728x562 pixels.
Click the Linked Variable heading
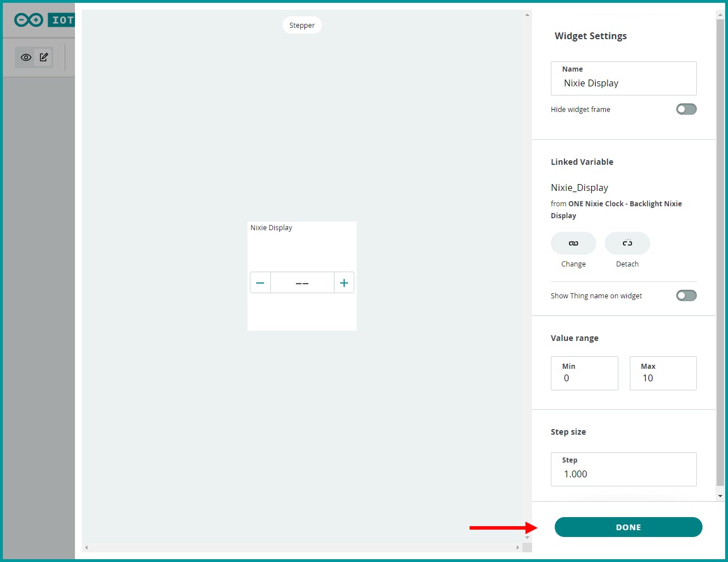[x=582, y=162]
